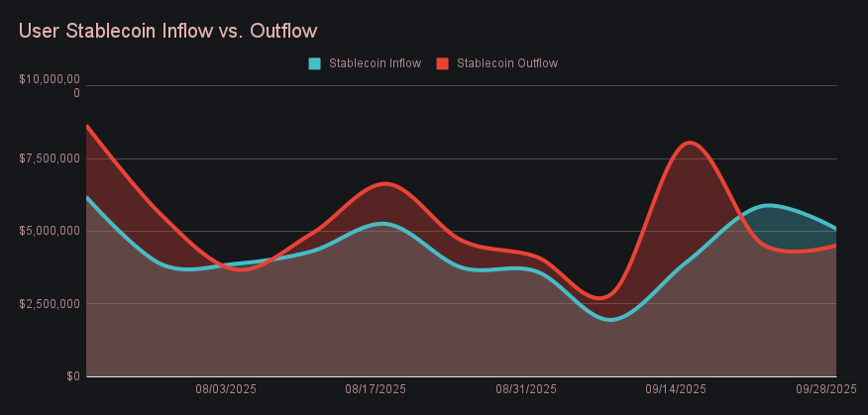Viewport: 868px width, 415px height.
Task: Select the $5,000,000 y-axis label
Action: click(49, 231)
